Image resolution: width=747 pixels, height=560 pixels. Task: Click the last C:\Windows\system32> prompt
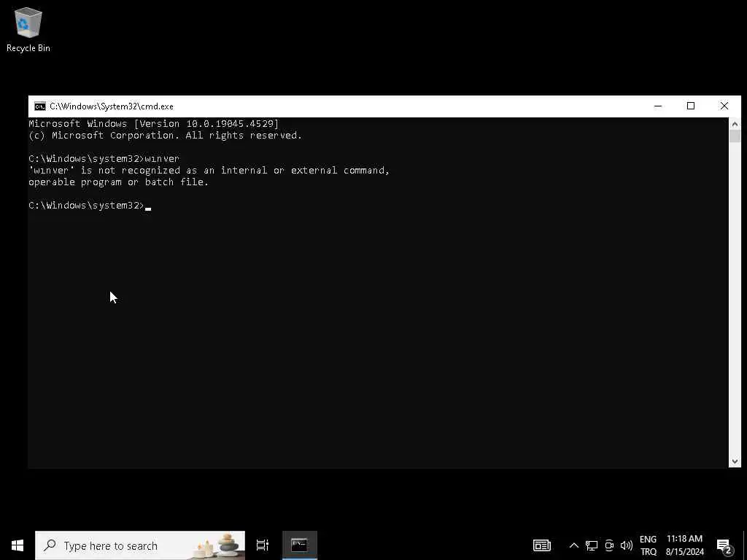pyautogui.click(x=86, y=205)
